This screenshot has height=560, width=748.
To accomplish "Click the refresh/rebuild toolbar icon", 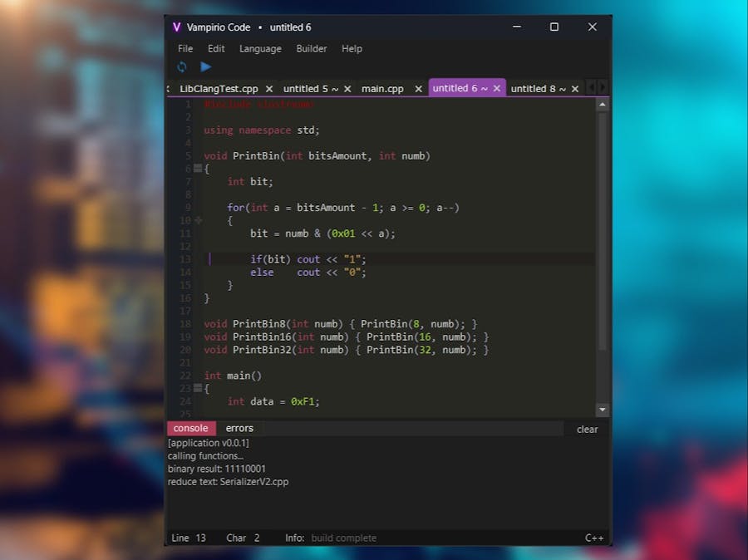I will 182,66.
